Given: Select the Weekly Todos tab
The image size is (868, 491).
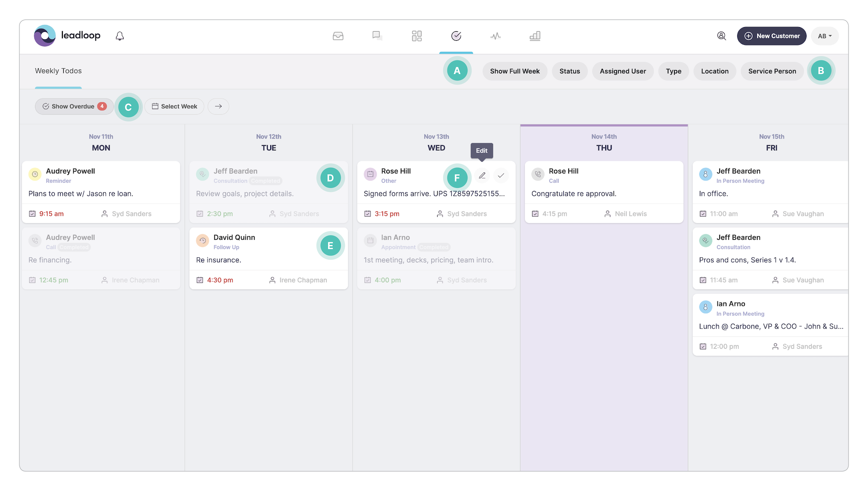Looking at the screenshot, I should pos(58,71).
